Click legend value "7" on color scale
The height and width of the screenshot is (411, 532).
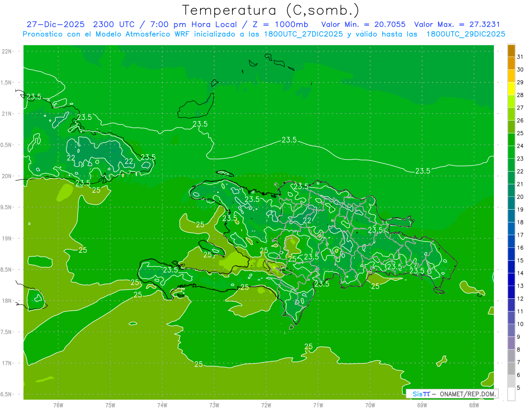(518, 362)
